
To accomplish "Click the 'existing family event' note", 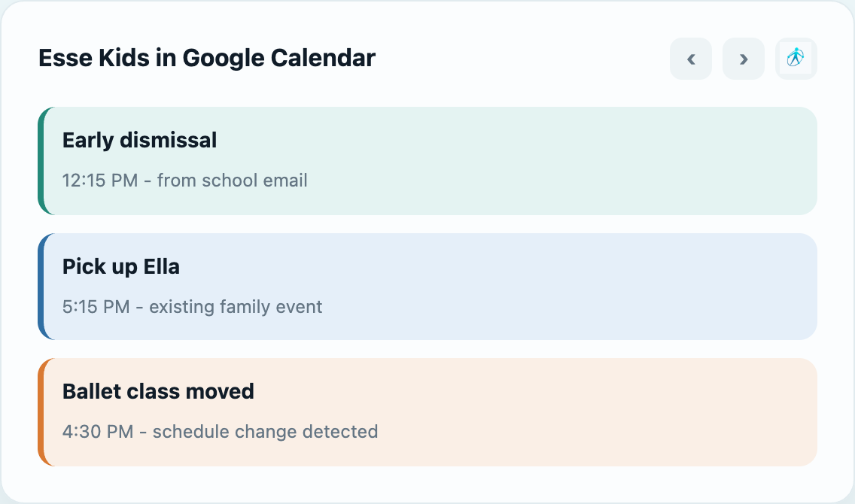I will (x=236, y=307).
